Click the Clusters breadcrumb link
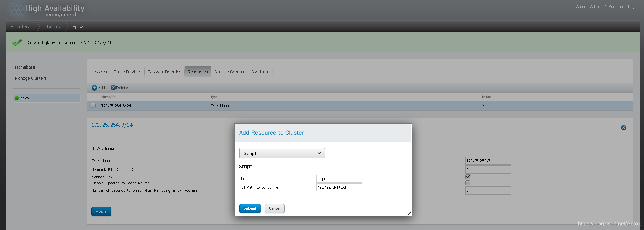 (52, 26)
